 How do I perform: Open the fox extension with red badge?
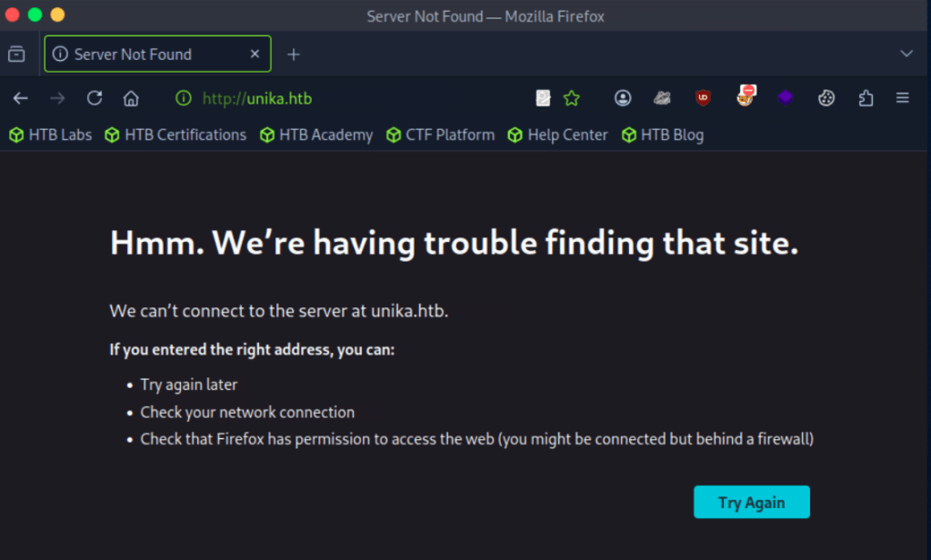point(746,96)
